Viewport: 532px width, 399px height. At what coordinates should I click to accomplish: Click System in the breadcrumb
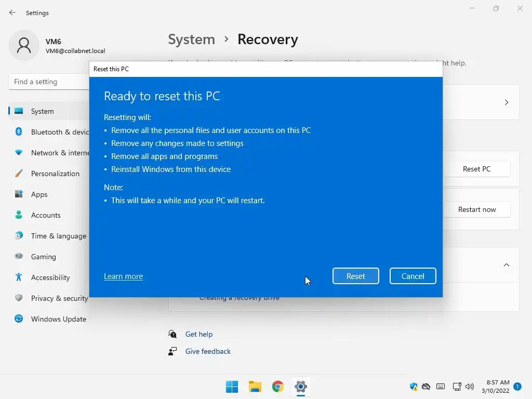pos(192,39)
